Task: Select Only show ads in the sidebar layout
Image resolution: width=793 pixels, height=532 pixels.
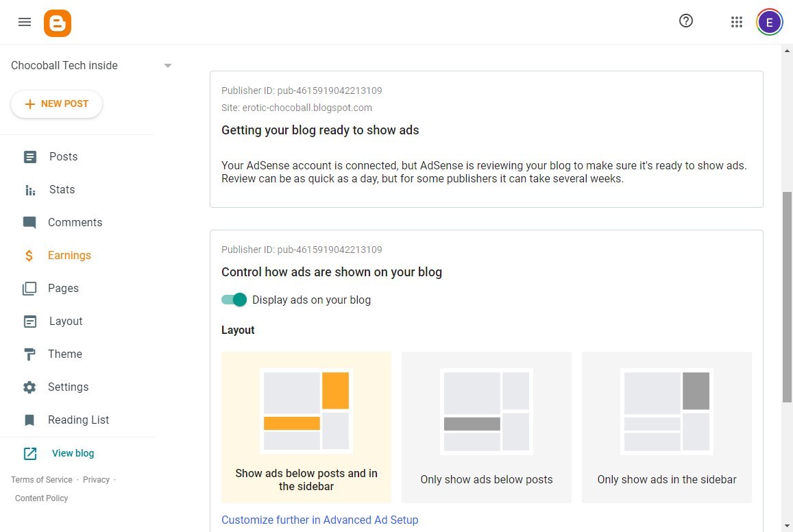Action: click(x=667, y=427)
